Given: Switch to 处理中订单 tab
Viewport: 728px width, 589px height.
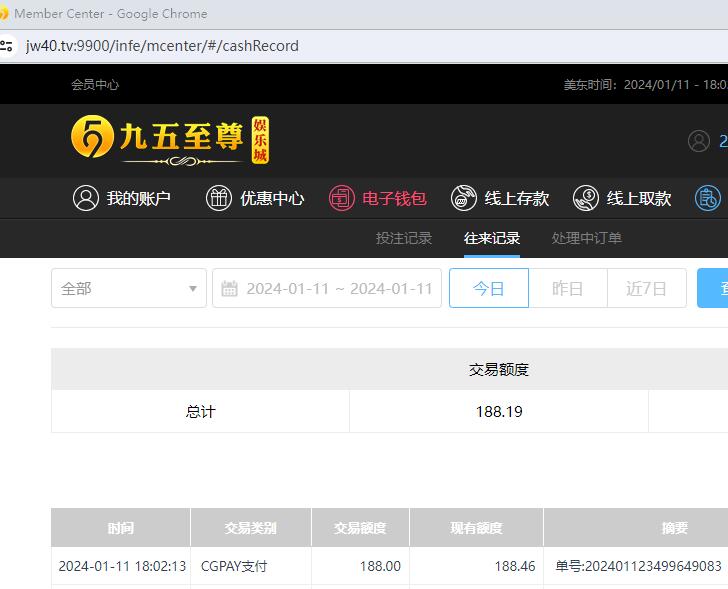Looking at the screenshot, I should click(x=586, y=238).
